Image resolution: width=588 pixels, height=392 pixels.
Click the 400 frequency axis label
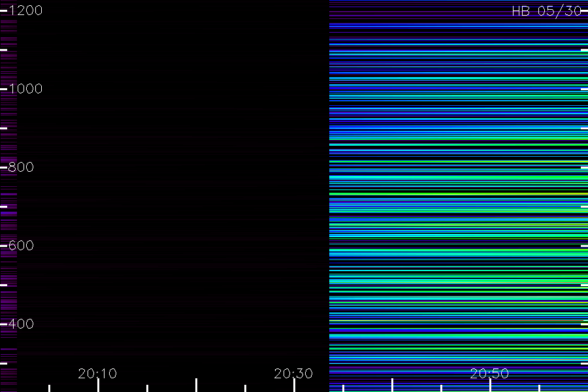(21, 324)
